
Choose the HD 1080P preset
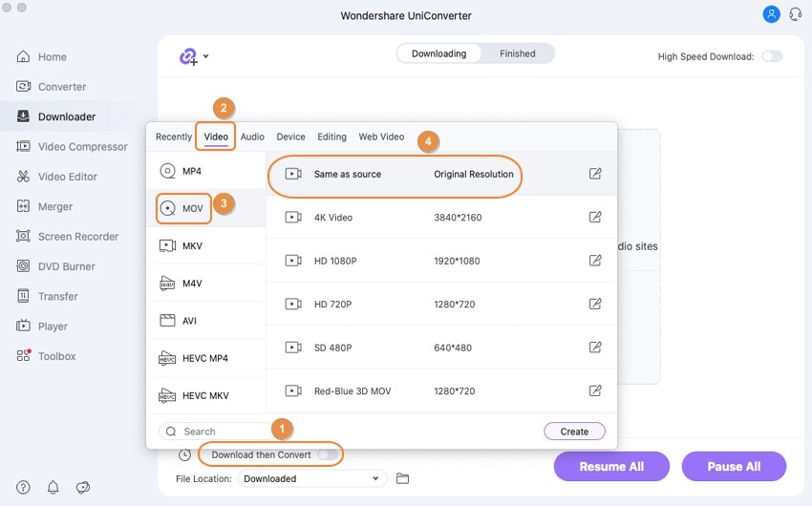pos(441,261)
